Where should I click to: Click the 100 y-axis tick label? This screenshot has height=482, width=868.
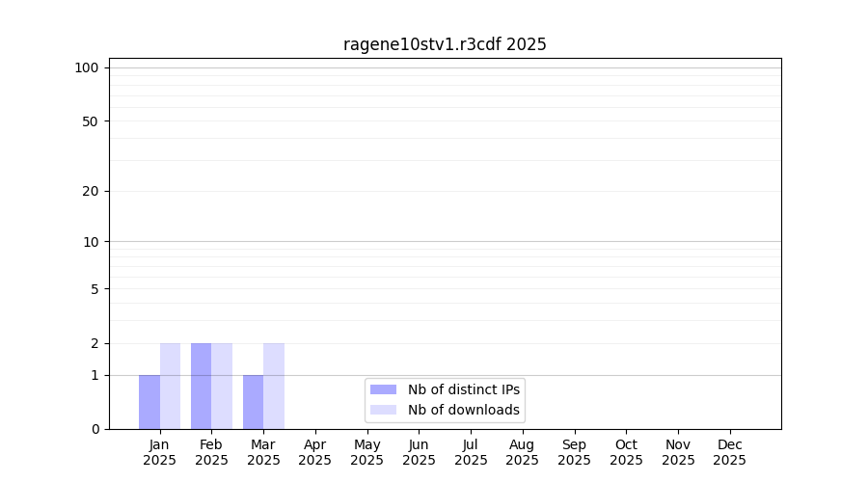tap(87, 67)
